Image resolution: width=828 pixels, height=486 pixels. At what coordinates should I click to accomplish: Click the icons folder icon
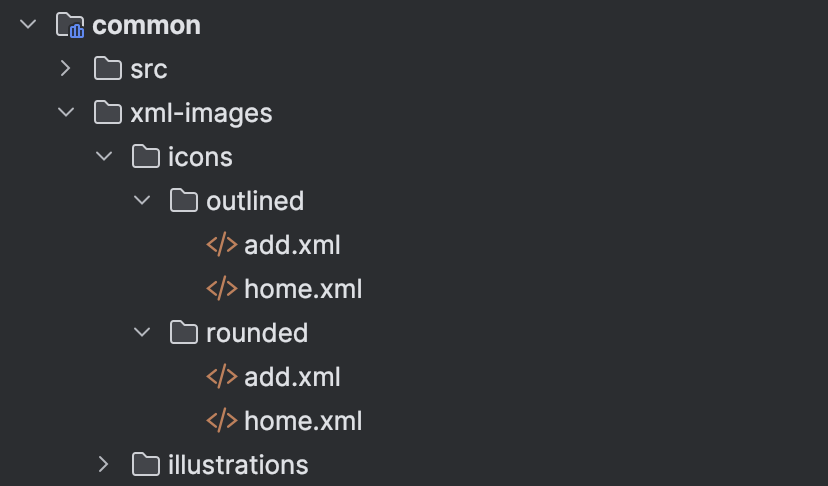coord(146,157)
